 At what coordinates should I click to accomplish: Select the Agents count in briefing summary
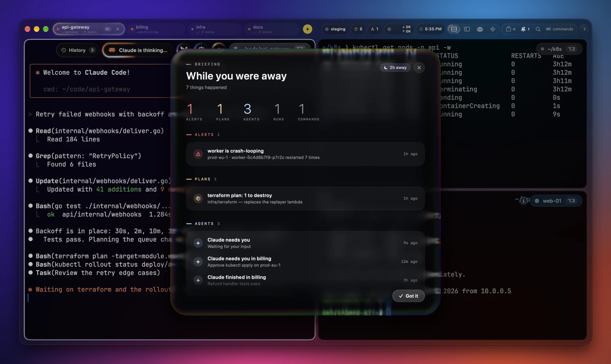[251, 112]
